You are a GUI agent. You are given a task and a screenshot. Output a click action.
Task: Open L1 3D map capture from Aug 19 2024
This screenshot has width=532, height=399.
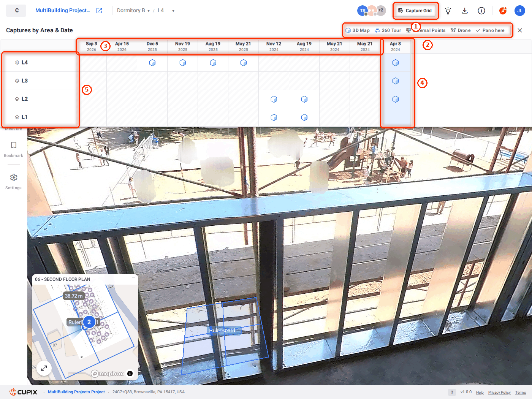pyautogui.click(x=304, y=117)
